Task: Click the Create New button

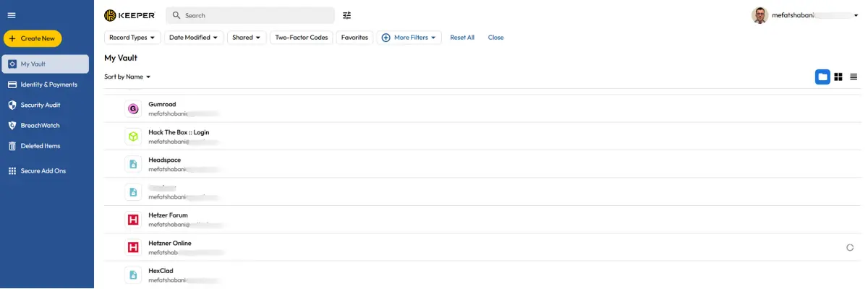Action: pos(33,38)
